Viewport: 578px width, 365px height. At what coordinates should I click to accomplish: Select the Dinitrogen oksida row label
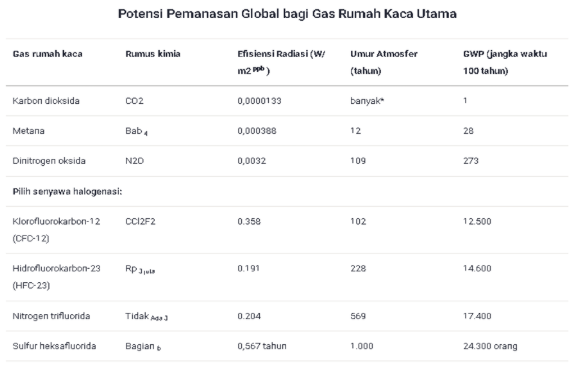[x=49, y=161]
